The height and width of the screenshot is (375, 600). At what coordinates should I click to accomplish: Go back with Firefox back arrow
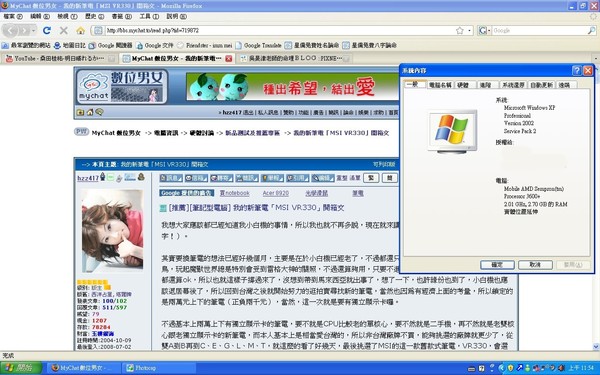[11, 30]
